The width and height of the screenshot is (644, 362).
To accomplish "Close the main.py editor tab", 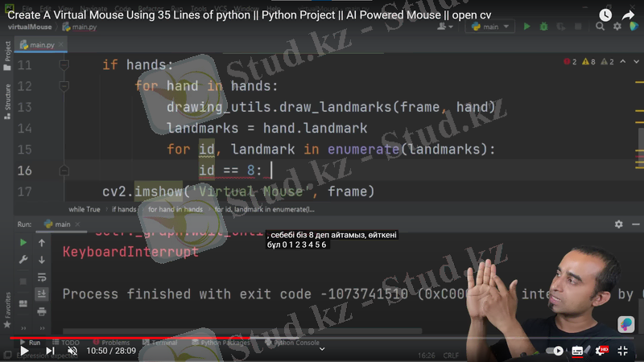I will tap(61, 44).
